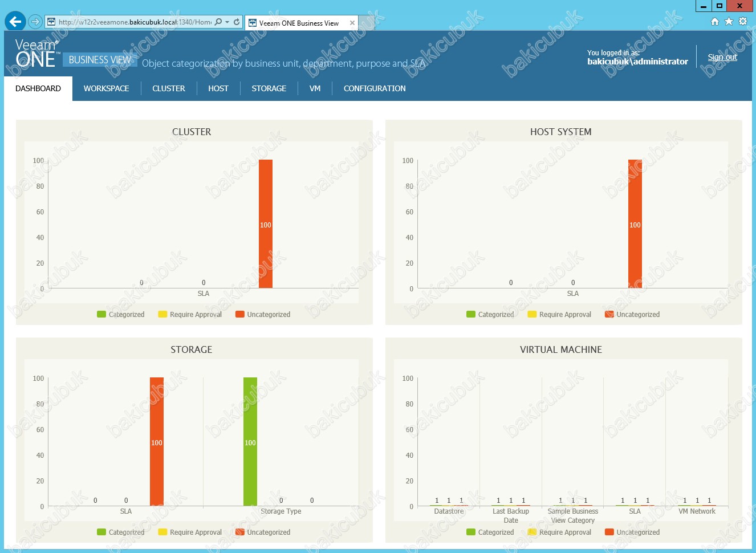Click the search magnifier in address bar
The height and width of the screenshot is (553, 756).
[218, 22]
